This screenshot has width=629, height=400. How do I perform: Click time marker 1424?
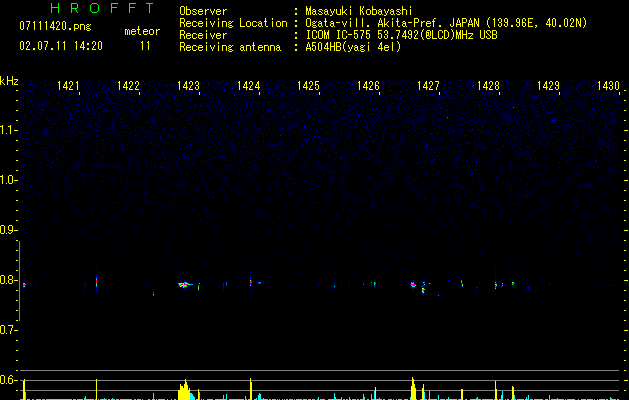(x=248, y=86)
